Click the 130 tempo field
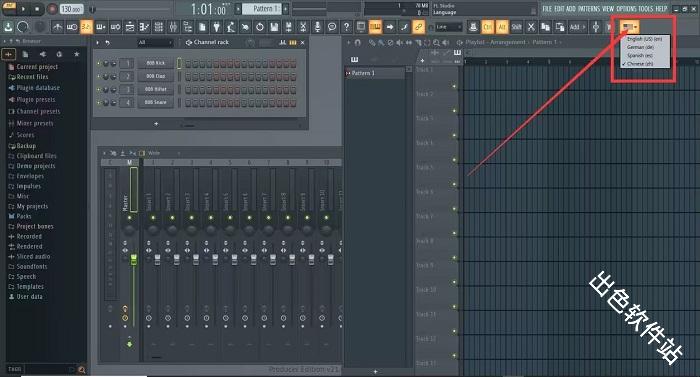The image size is (700, 377). [71, 8]
